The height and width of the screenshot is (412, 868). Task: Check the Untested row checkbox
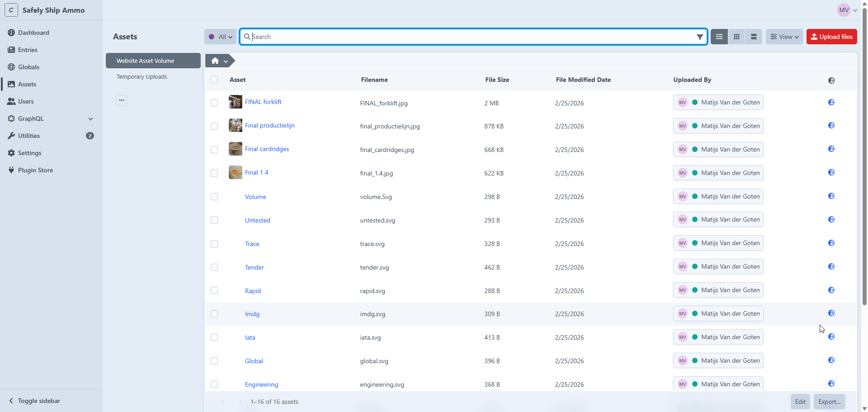coord(214,220)
